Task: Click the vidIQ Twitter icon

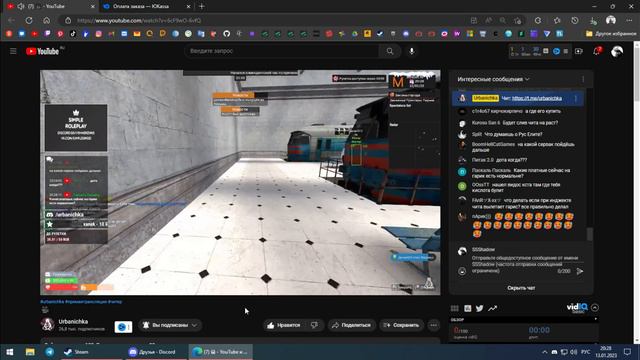Action: pyautogui.click(x=480, y=308)
